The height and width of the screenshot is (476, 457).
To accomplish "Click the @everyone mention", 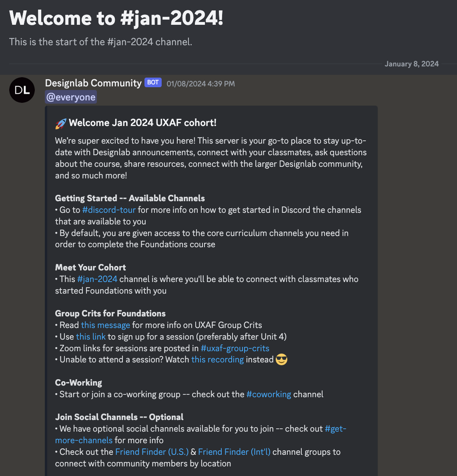I will pos(71,97).
